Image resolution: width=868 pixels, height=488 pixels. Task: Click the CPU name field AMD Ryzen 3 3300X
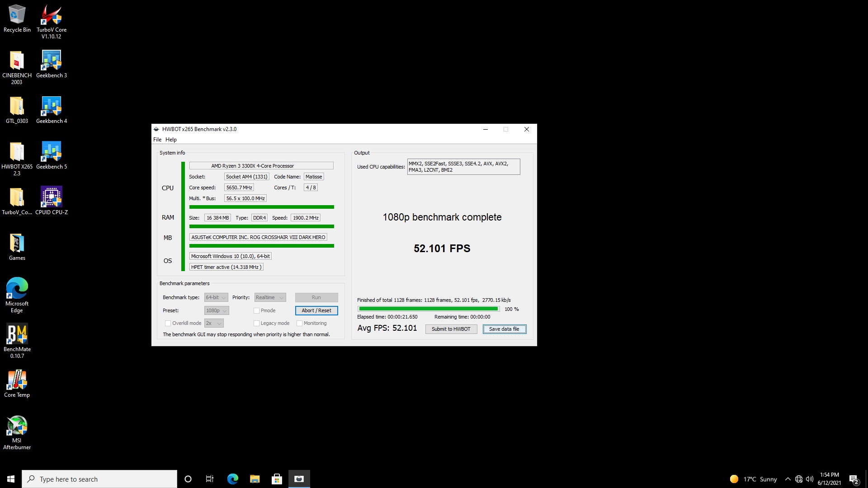[x=261, y=166]
